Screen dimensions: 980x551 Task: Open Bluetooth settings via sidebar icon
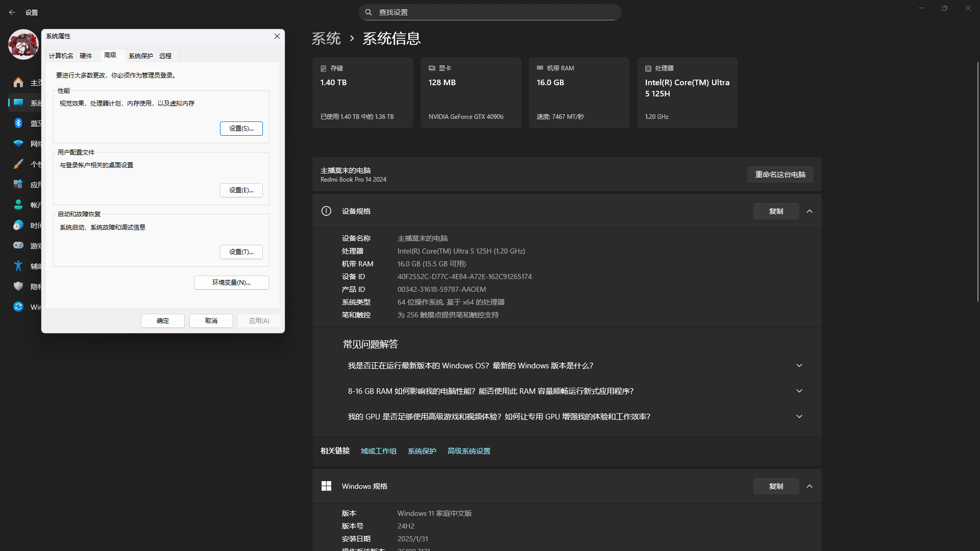click(18, 123)
